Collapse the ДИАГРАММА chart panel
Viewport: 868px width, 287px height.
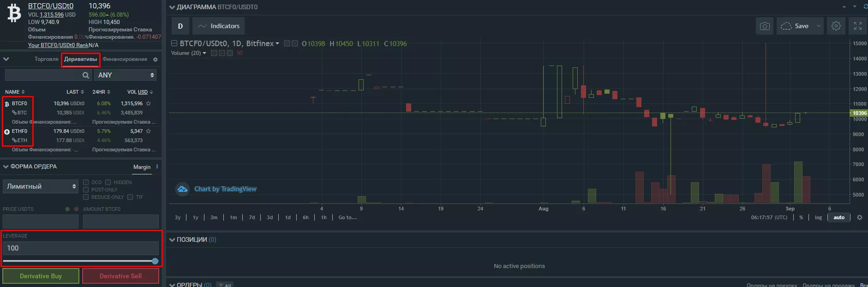click(172, 7)
